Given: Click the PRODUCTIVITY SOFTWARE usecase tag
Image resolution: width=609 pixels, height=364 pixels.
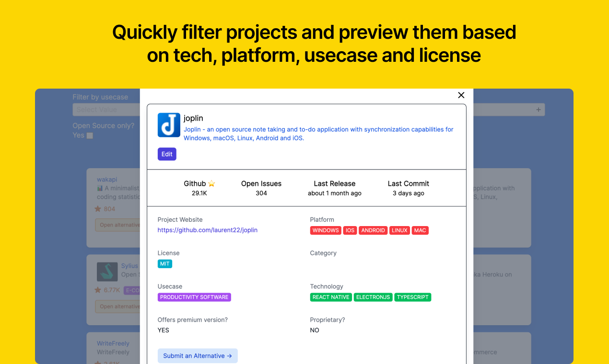Looking at the screenshot, I should pyautogui.click(x=194, y=297).
